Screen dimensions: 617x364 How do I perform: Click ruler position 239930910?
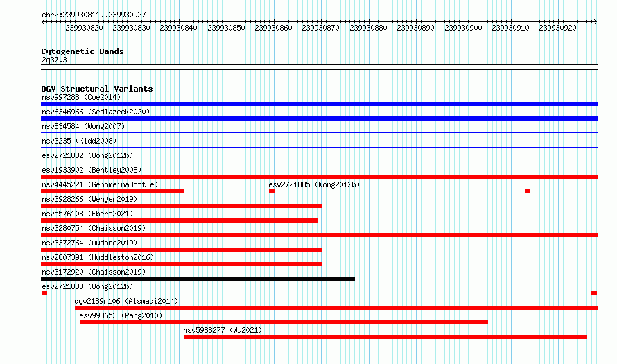click(510, 28)
